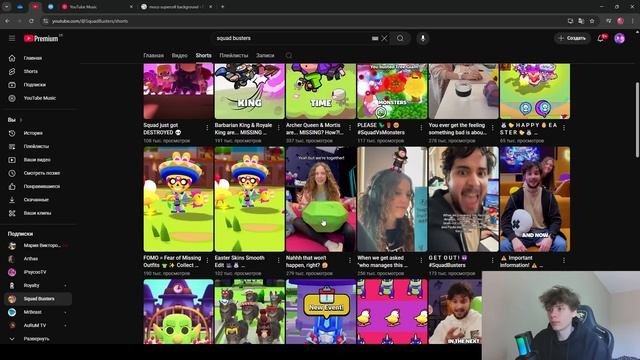
Task: Switch to channel Главная tab
Action: click(153, 56)
